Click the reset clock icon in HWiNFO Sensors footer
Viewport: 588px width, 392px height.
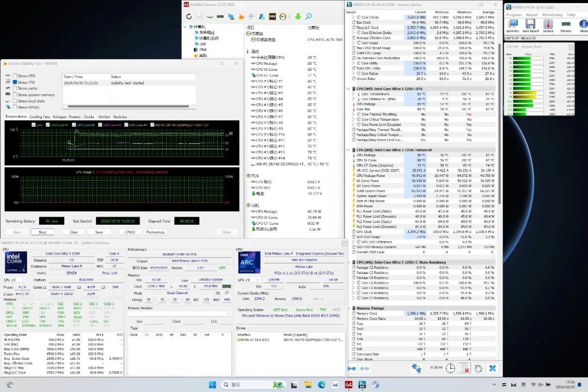pyautogui.click(x=450, y=369)
